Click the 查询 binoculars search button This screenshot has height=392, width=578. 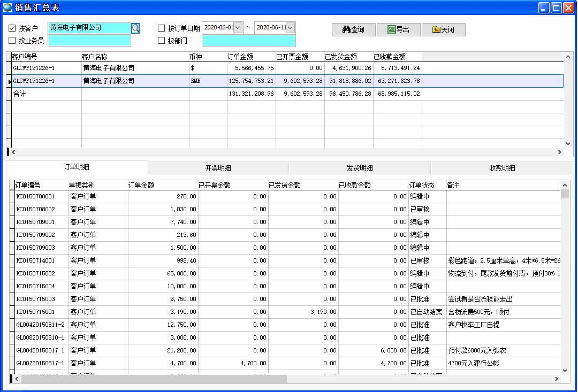(x=353, y=30)
